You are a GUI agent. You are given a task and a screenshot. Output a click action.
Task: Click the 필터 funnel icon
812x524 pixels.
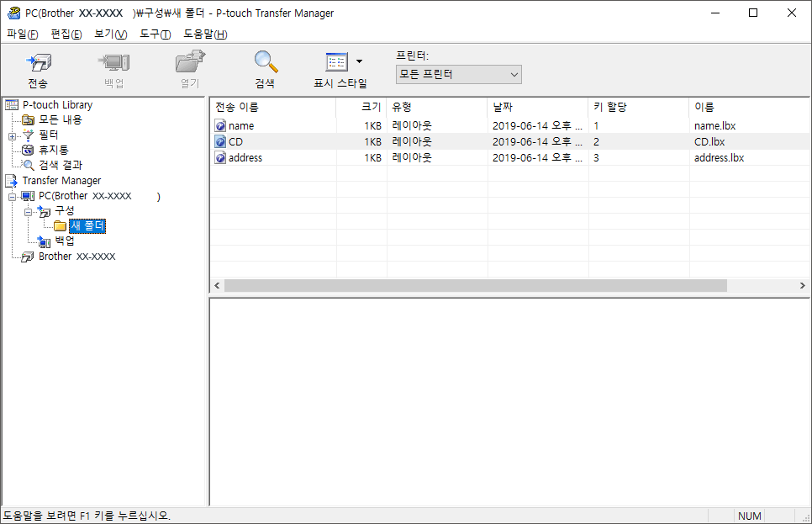pyautogui.click(x=28, y=135)
